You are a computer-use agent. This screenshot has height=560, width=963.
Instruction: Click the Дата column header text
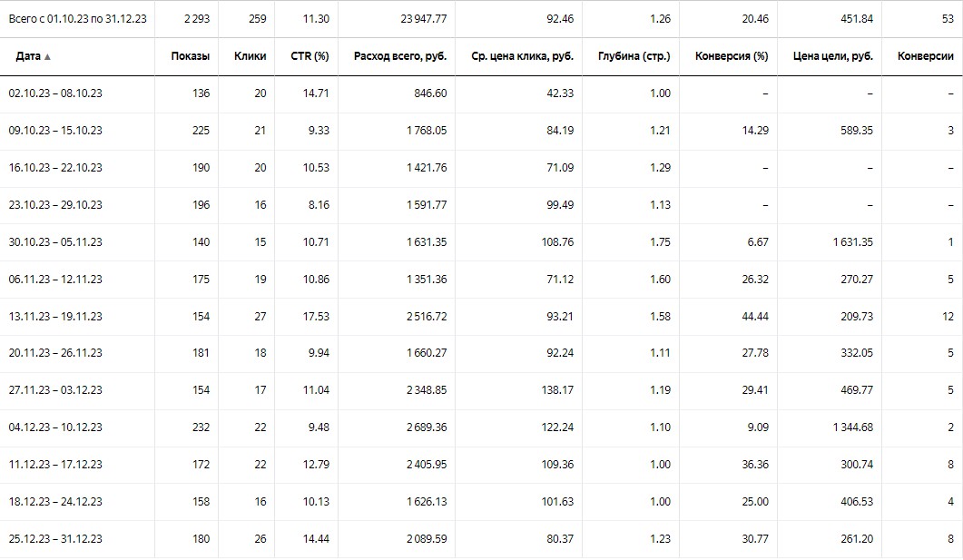pyautogui.click(x=28, y=56)
